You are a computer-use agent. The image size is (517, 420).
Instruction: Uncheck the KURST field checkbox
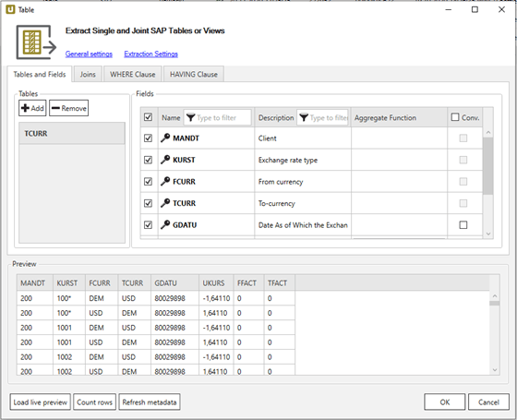point(148,160)
